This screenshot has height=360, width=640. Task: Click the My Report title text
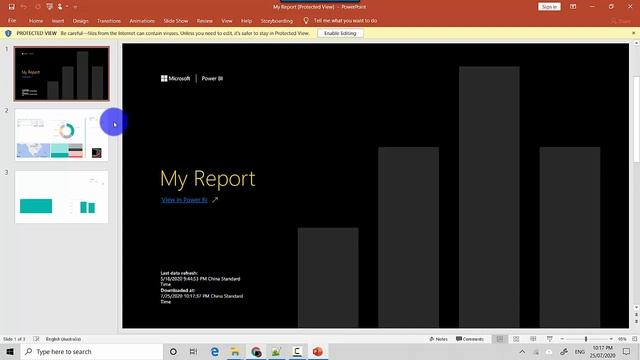click(x=208, y=179)
